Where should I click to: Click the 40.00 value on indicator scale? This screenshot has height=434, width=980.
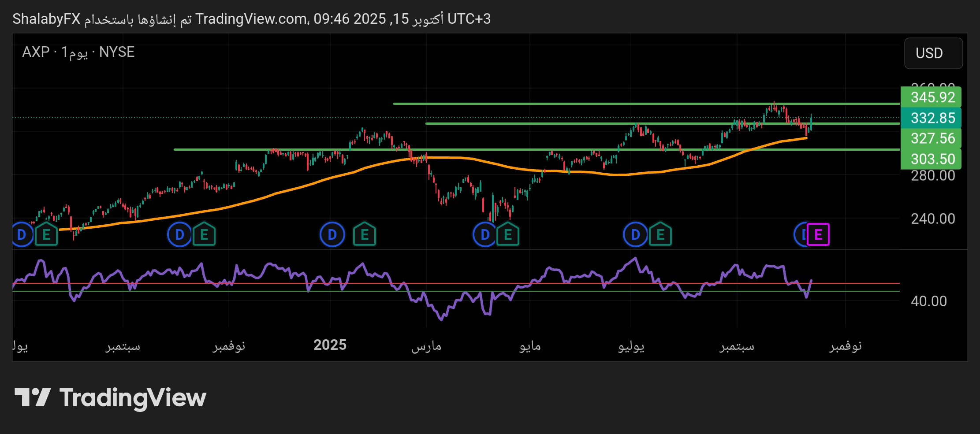[x=928, y=301]
